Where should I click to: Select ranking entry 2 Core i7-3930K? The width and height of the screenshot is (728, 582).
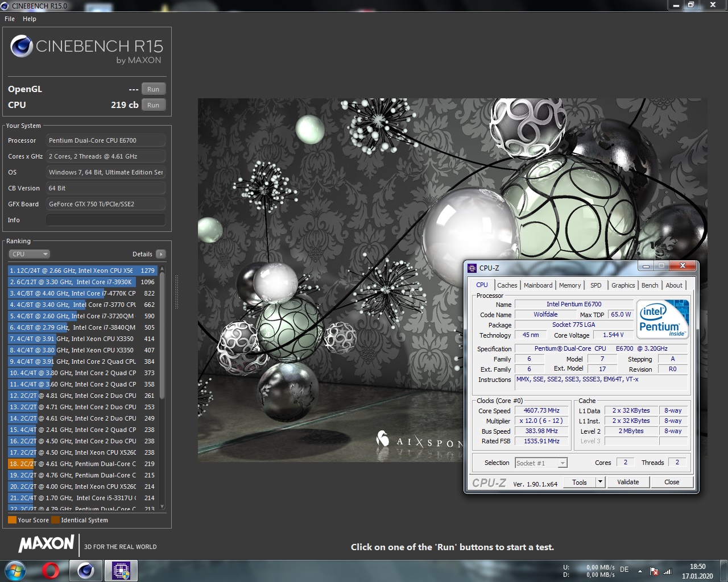82,282
